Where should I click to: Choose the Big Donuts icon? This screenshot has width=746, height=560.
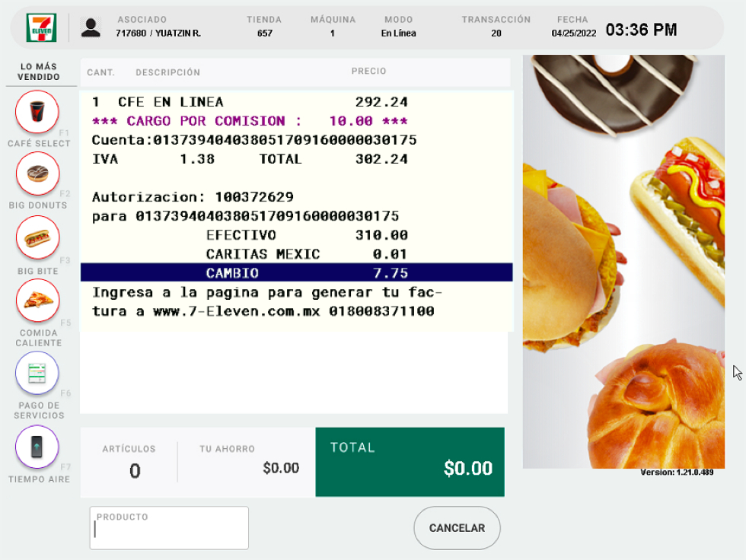37,173
